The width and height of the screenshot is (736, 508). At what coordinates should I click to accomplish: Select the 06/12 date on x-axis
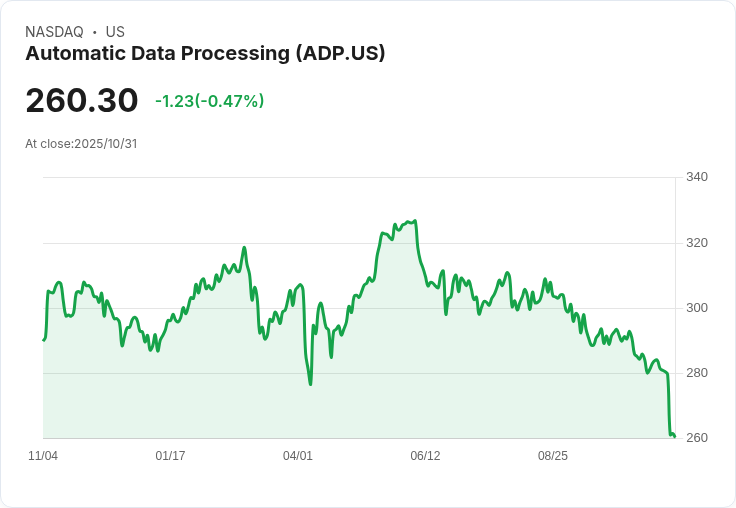coord(425,456)
